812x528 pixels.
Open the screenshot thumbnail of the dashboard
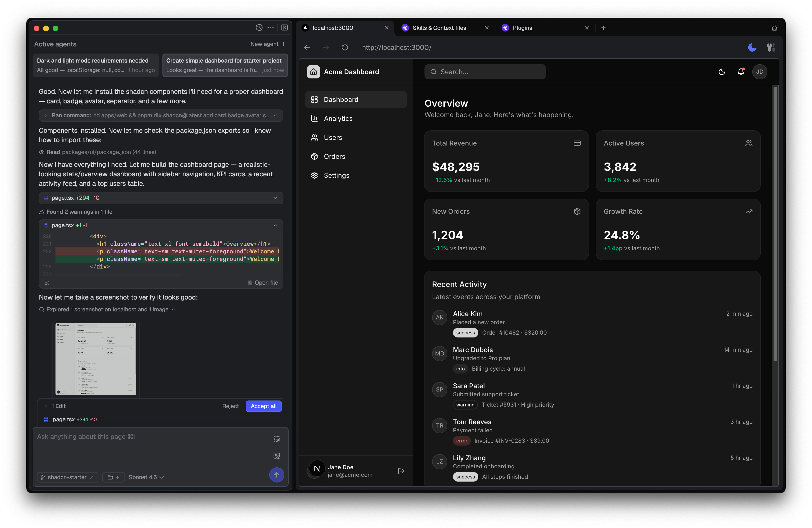tap(96, 359)
